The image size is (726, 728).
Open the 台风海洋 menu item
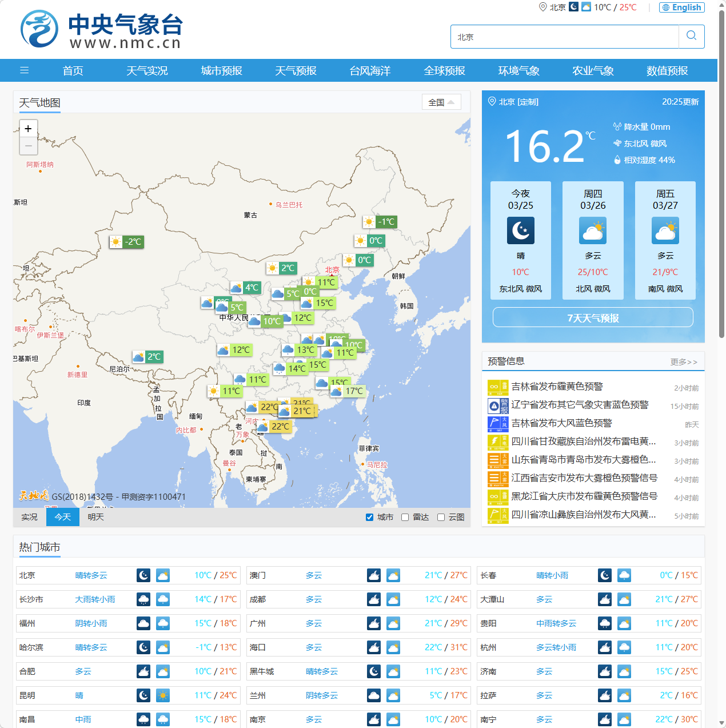pyautogui.click(x=370, y=70)
